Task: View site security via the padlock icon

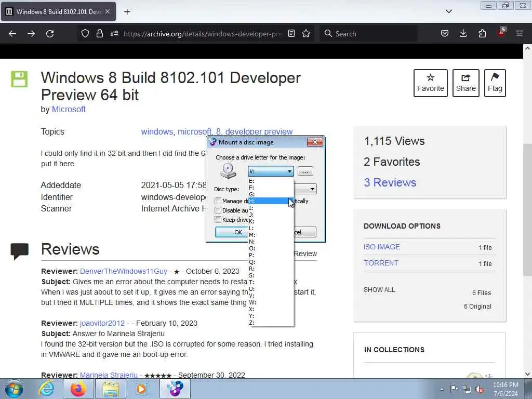Action: point(99,33)
